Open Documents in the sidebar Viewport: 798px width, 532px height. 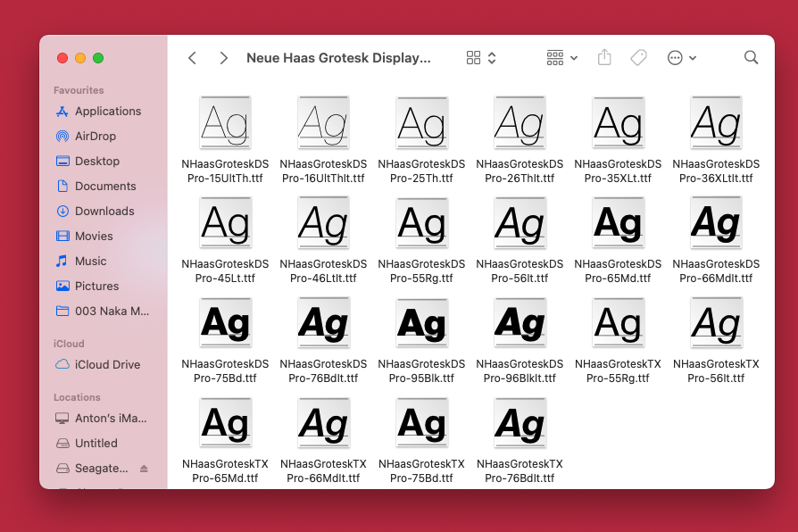(96, 186)
